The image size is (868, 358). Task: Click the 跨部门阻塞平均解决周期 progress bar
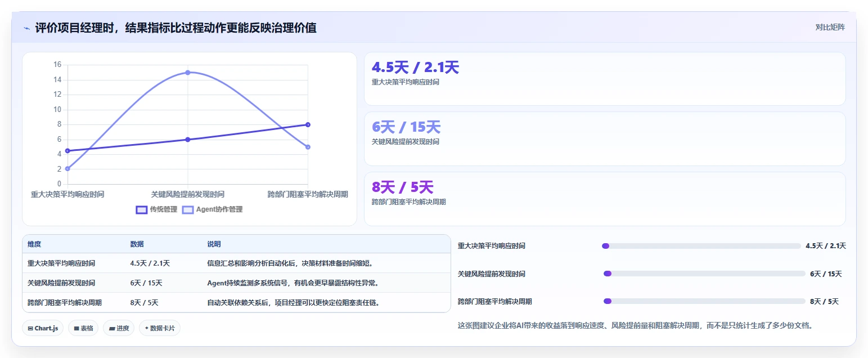tap(704, 301)
